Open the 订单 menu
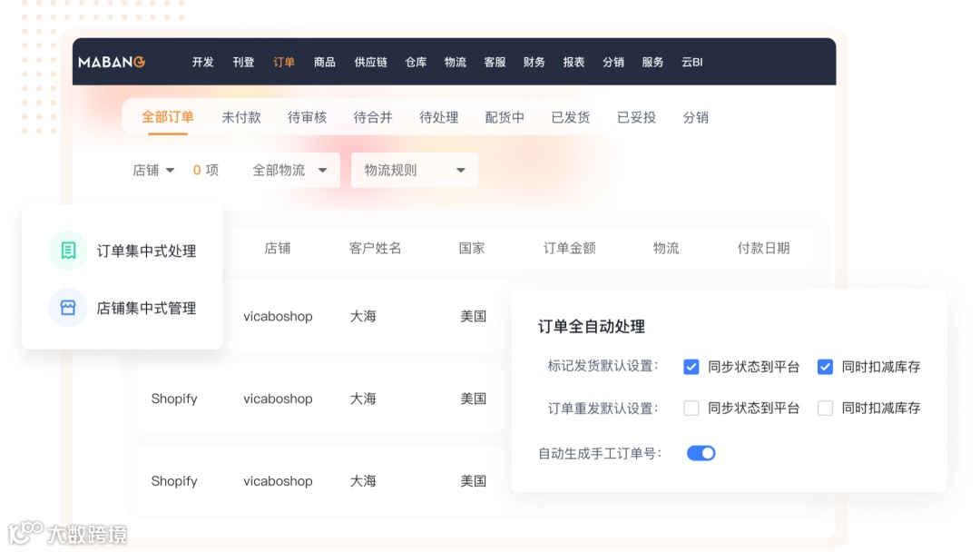980x552 pixels. (284, 62)
